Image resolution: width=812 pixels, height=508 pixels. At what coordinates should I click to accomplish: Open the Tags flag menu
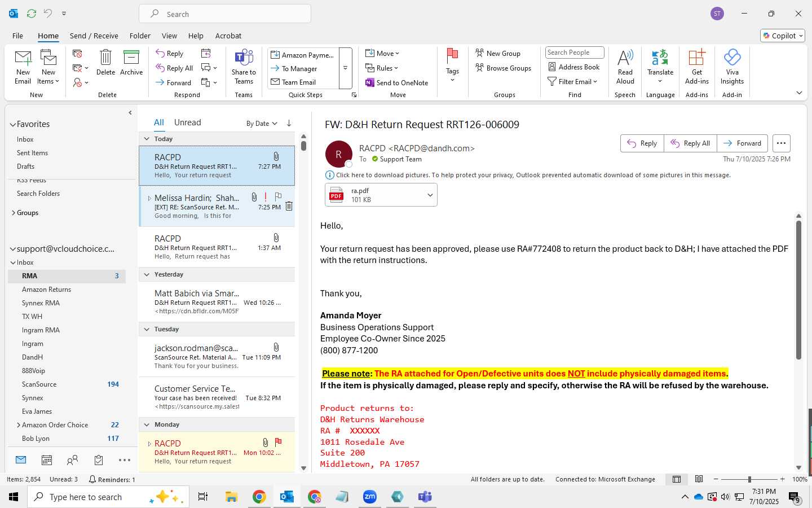(x=452, y=65)
